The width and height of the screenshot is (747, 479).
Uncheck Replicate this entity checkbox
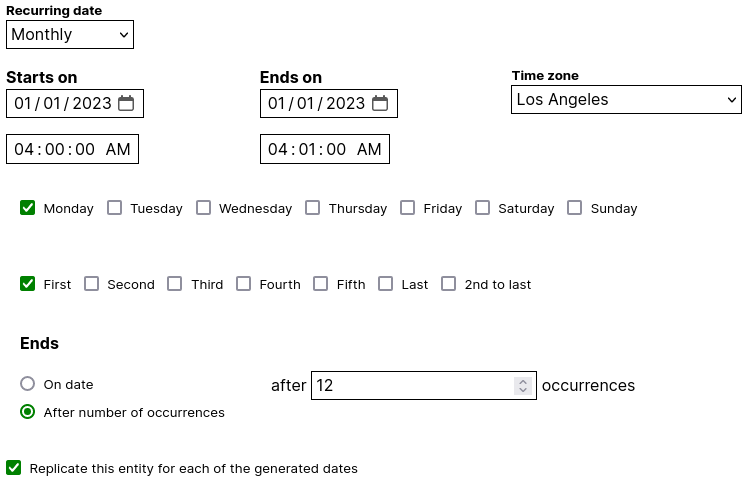pyautogui.click(x=14, y=468)
